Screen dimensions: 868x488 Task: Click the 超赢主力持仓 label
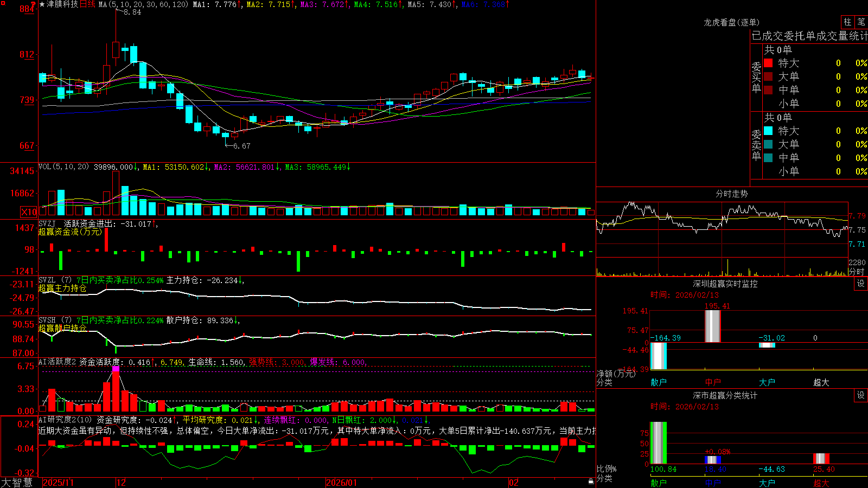tap(62, 288)
